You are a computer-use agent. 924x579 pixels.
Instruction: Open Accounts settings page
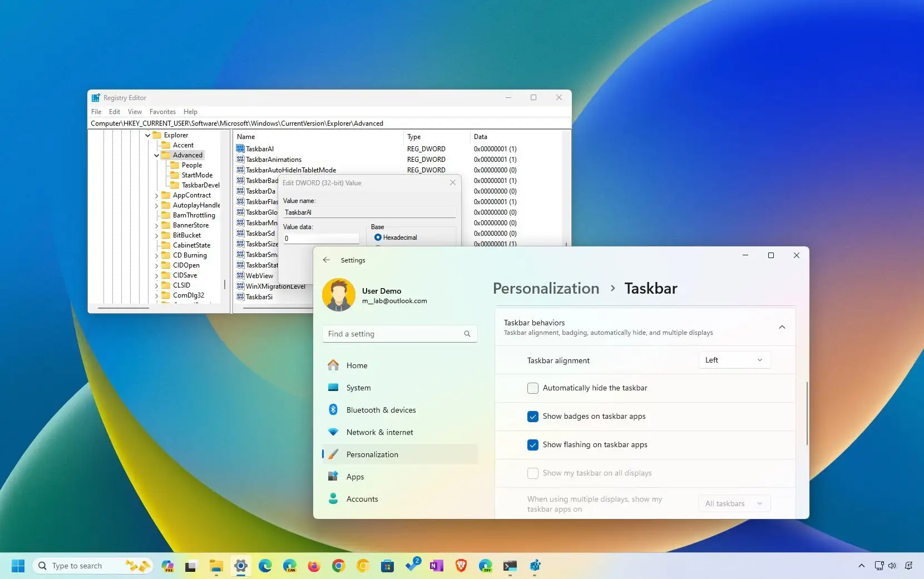362,499
